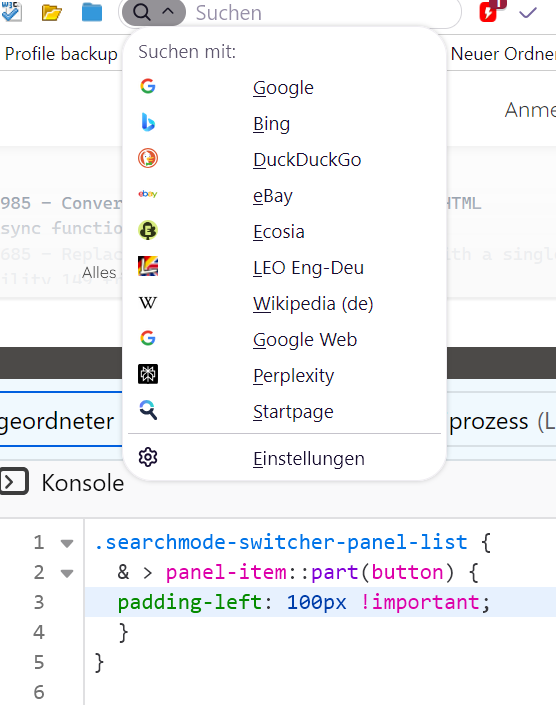556x705 pixels.
Task: Collapse the CSS rule on line 1
Action: click(67, 543)
